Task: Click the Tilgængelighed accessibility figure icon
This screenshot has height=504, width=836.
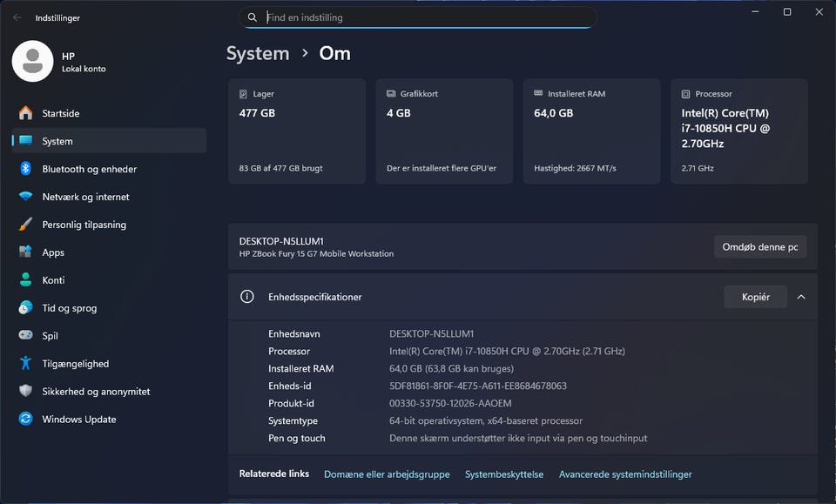Action: pos(25,363)
